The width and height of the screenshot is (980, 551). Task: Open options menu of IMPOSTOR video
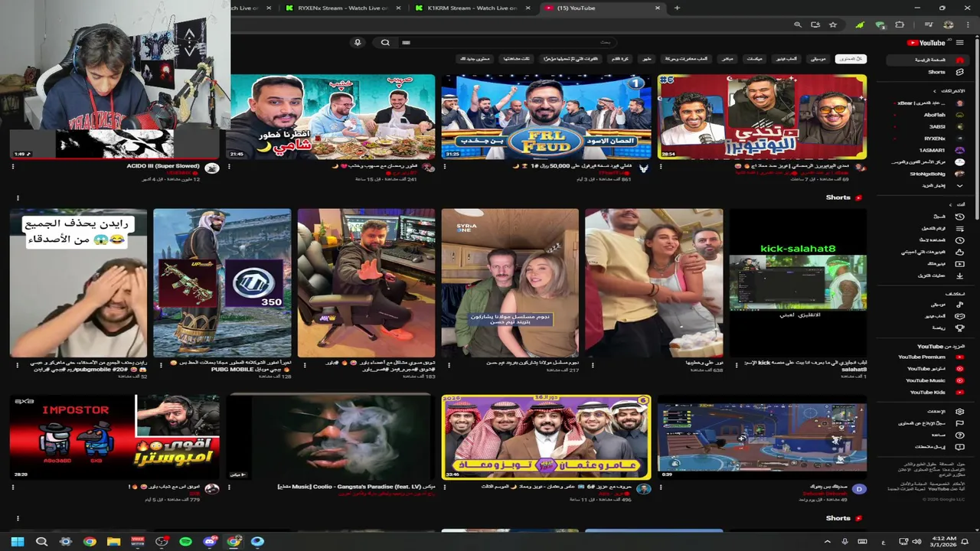(x=13, y=487)
